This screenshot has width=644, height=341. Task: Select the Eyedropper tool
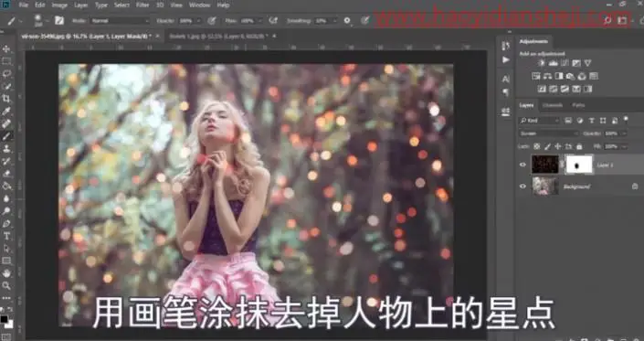[6, 111]
